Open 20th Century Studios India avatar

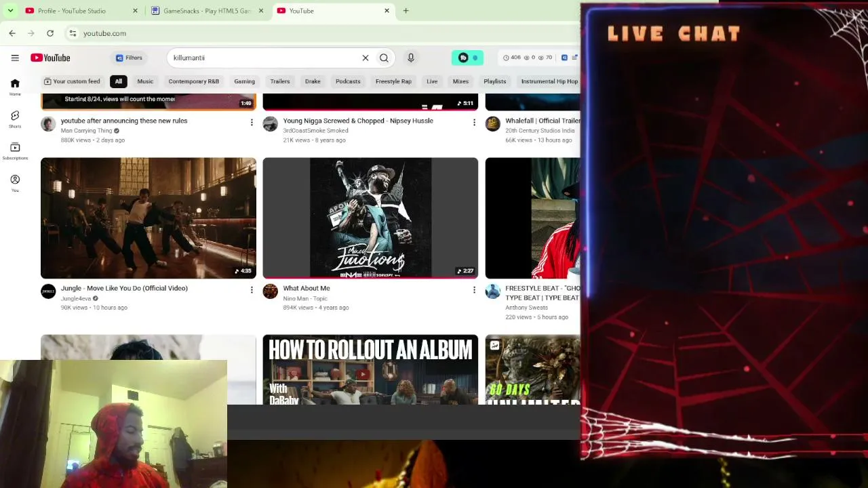tap(493, 124)
